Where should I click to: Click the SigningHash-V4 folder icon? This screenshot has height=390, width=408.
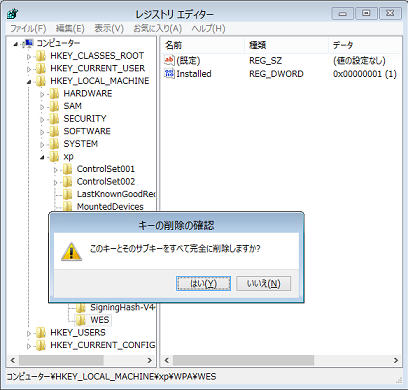click(81, 307)
